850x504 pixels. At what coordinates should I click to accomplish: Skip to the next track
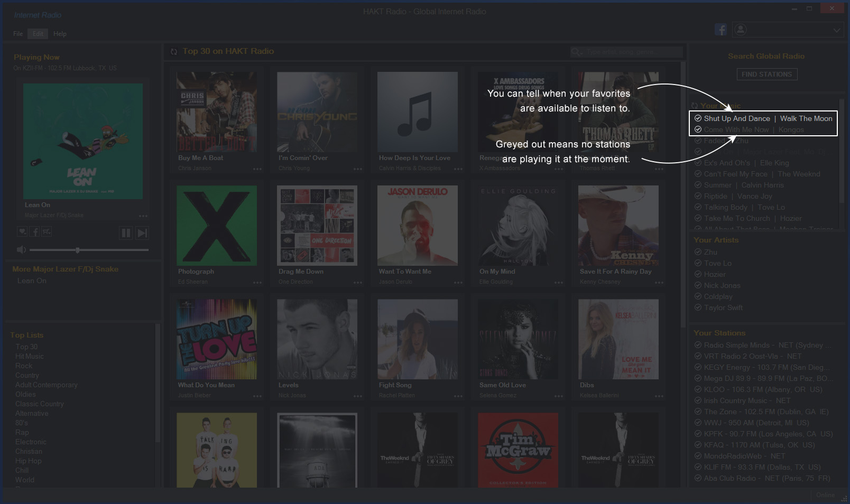(142, 233)
